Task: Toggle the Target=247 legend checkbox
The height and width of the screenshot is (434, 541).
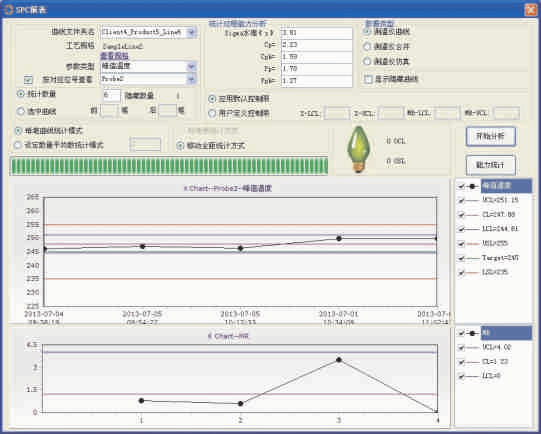Action: (461, 258)
